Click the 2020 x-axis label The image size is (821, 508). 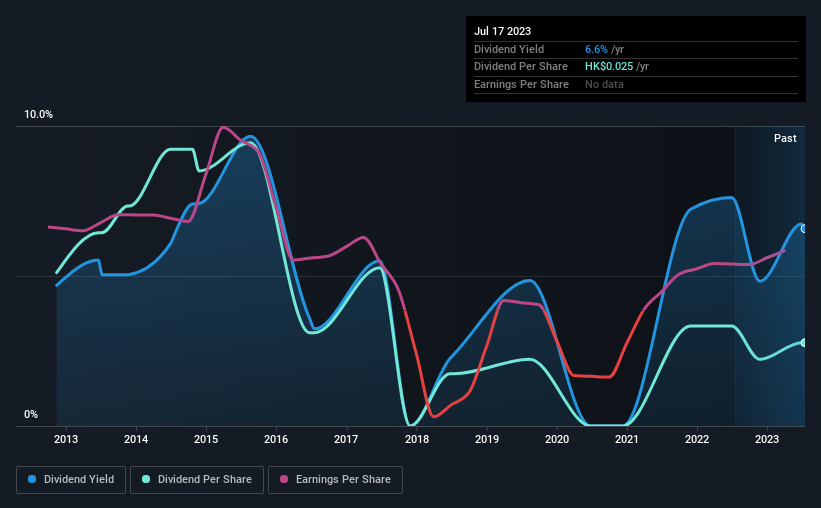pyautogui.click(x=557, y=439)
